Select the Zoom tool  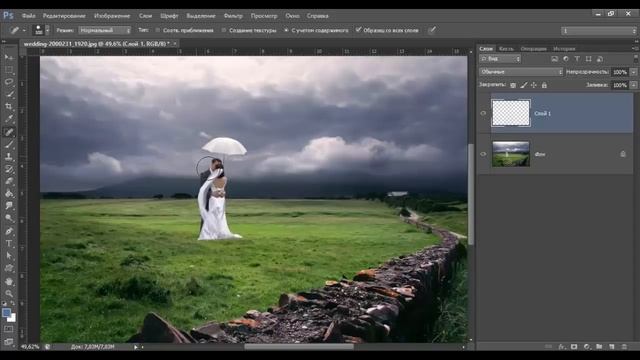point(9,293)
